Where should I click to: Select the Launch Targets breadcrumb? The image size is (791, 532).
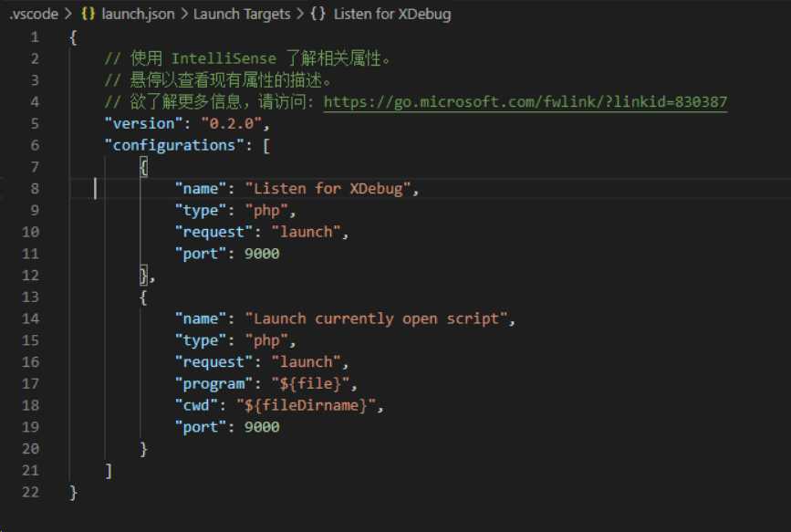pos(242,14)
